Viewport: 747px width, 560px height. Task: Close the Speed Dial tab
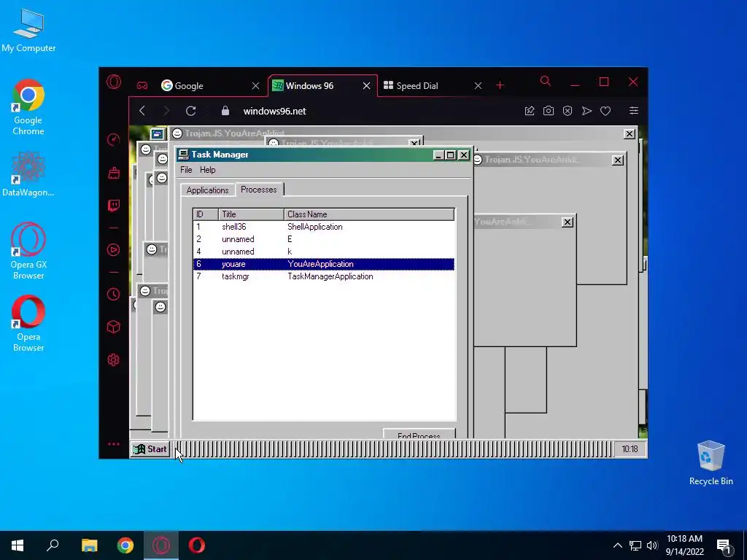[x=478, y=86]
